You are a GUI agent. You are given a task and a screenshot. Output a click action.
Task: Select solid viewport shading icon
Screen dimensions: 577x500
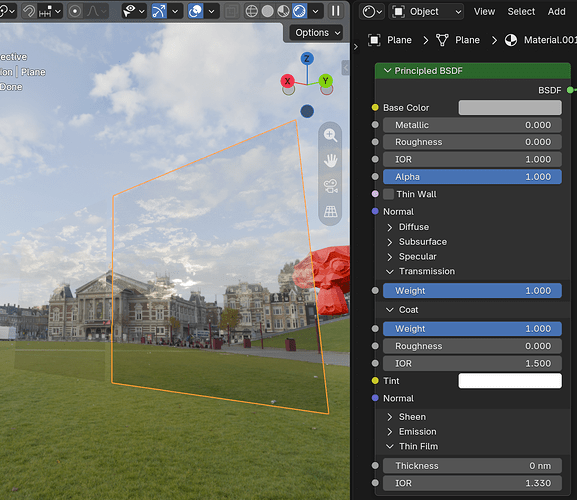268,11
